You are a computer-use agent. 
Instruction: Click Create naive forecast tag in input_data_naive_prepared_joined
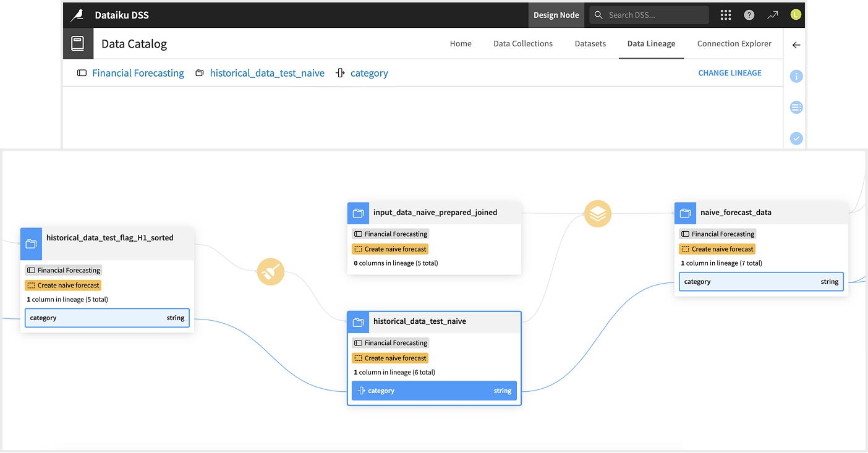390,249
